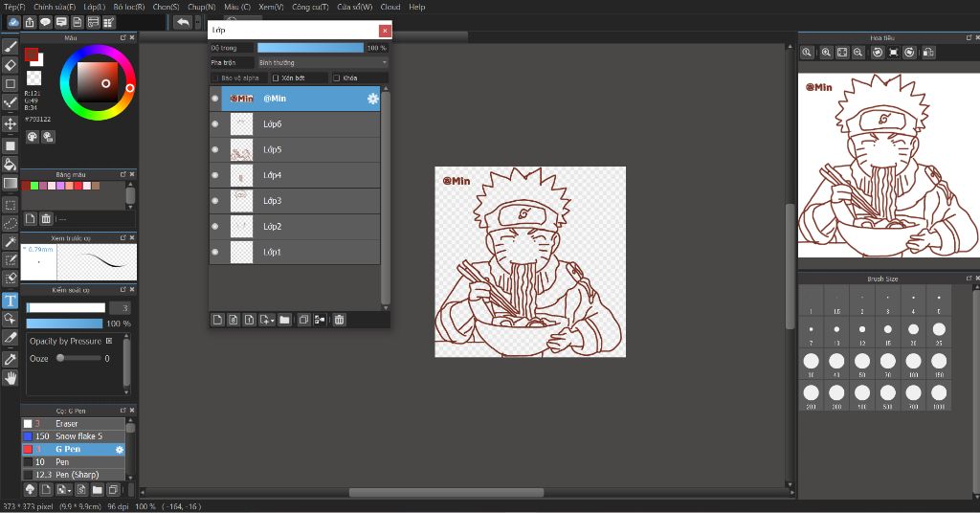
Task: Open the add-layer-type dropdown in Lớp panel
Action: point(268,320)
